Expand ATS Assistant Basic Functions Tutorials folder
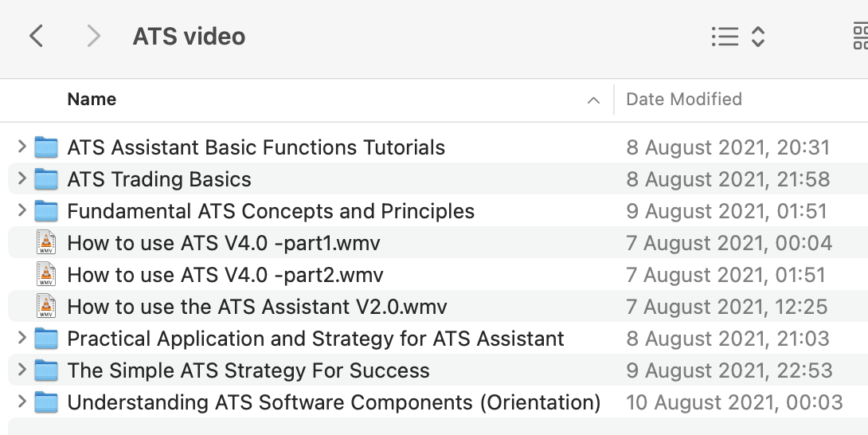 pyautogui.click(x=22, y=147)
